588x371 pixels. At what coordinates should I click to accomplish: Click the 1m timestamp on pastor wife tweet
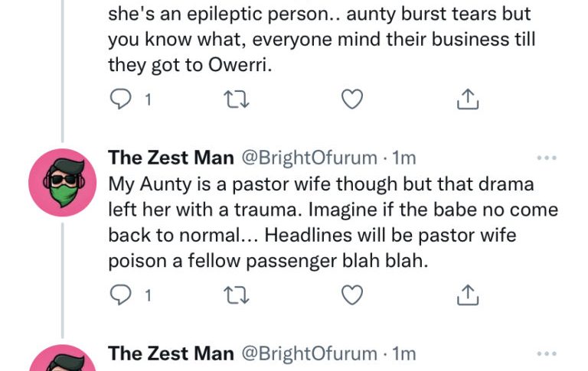pyautogui.click(x=403, y=158)
